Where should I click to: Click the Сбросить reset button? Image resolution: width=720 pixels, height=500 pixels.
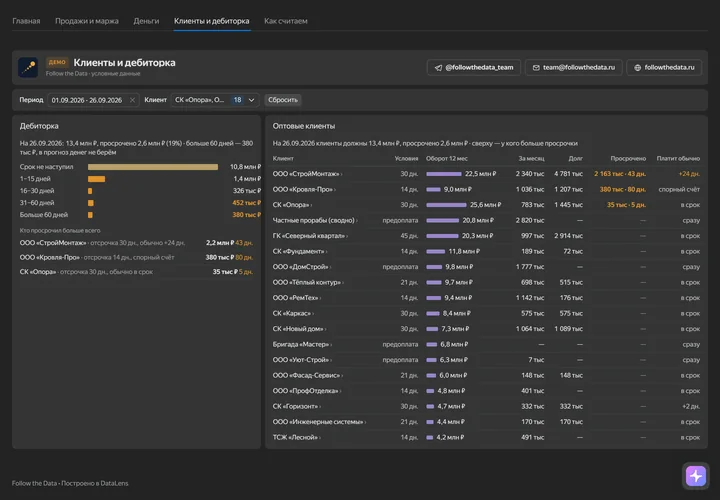coord(283,100)
